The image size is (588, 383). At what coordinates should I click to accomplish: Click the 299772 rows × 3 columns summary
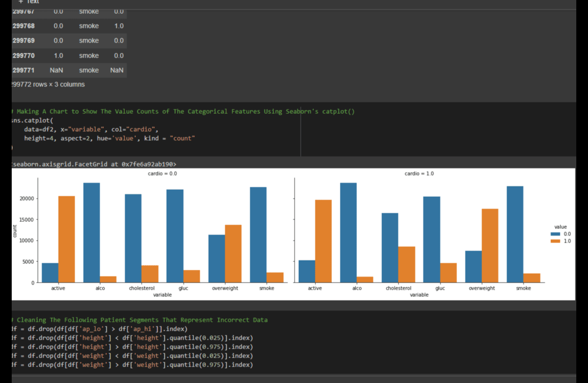pos(48,85)
